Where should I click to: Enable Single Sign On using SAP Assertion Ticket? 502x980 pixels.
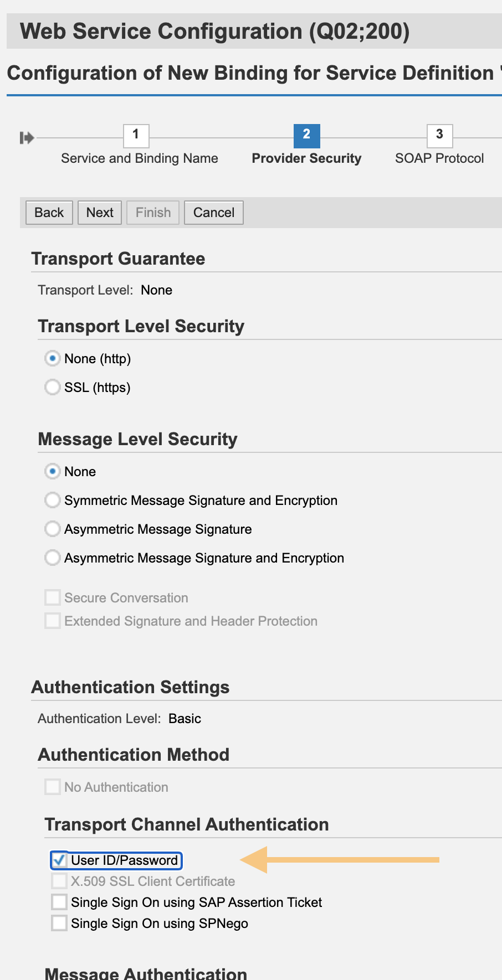[x=59, y=902]
